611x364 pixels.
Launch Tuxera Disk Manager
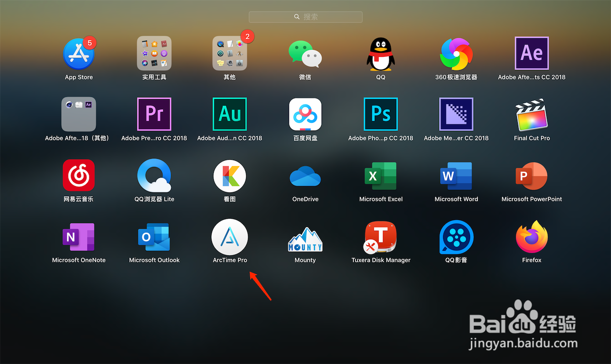coord(381,237)
